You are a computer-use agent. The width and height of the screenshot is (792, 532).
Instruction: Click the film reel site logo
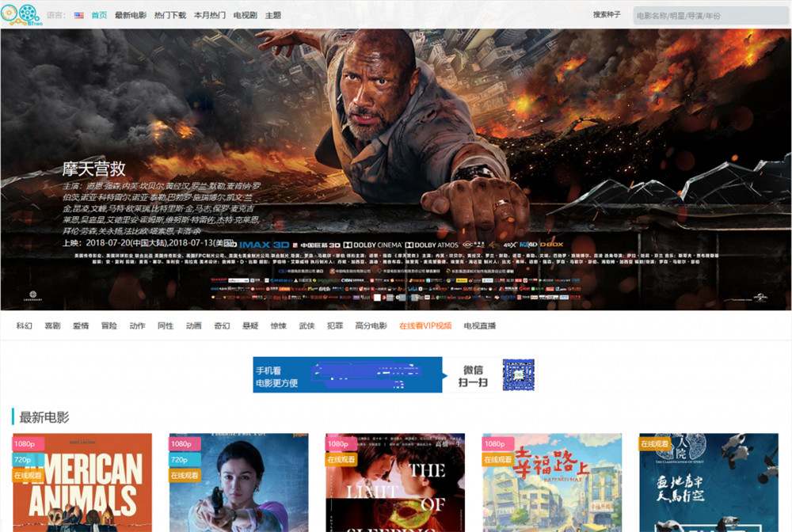pos(20,14)
